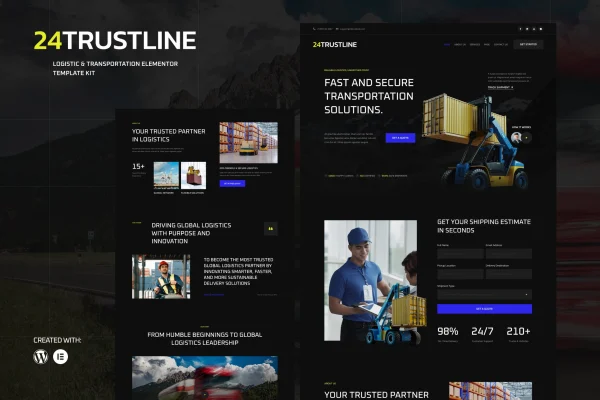600x400 pixels.
Task: Open the Services menu item
Action: [474, 44]
